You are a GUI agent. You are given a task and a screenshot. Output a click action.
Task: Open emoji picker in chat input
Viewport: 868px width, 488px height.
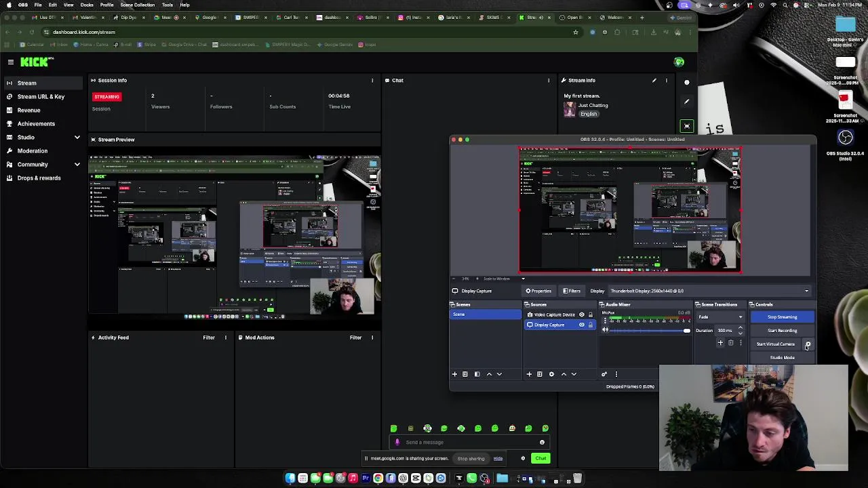[x=542, y=442]
